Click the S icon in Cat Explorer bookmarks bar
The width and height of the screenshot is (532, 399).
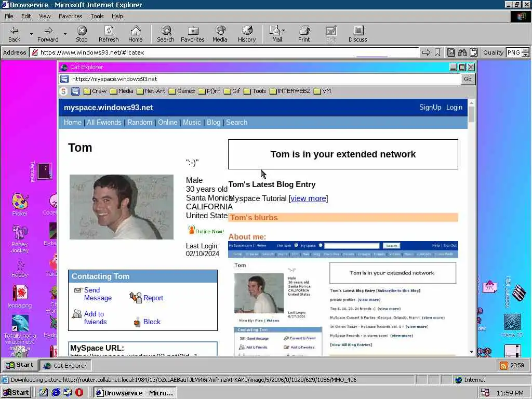point(63,91)
